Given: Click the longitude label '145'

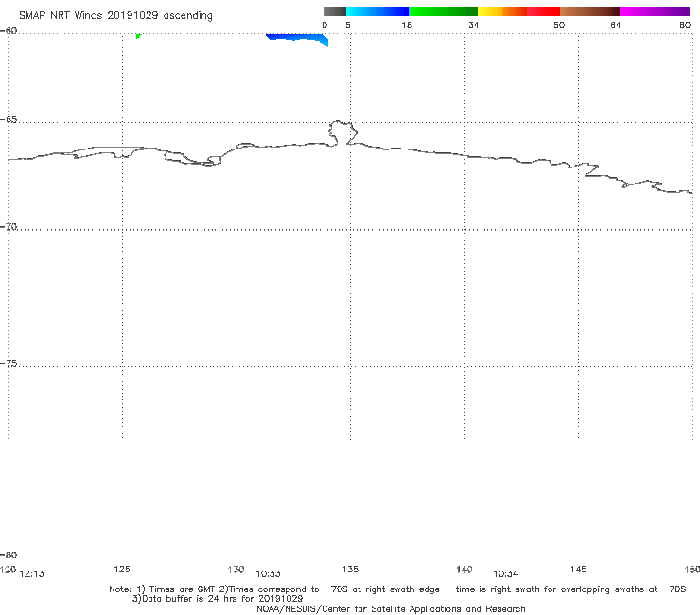Looking at the screenshot, I should 579,569.
